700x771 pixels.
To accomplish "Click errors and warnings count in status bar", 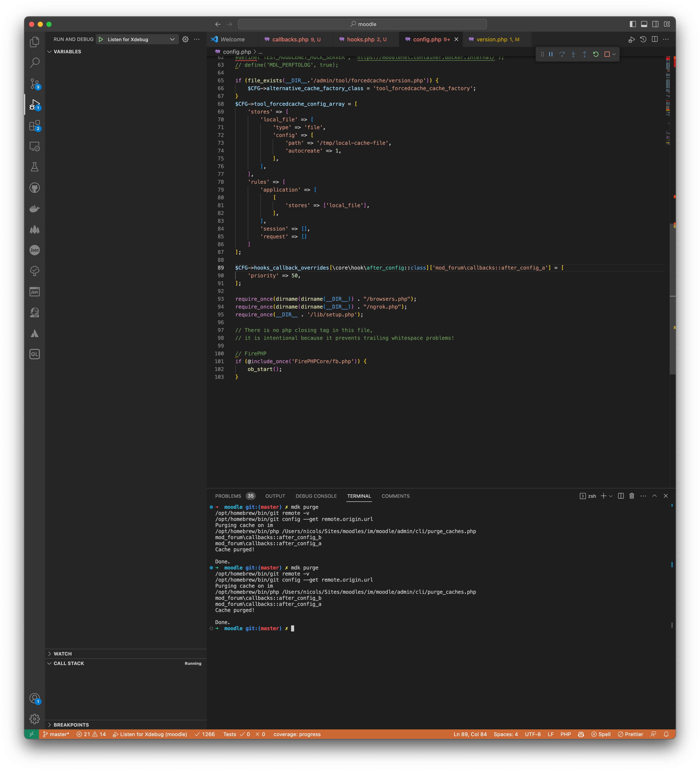I will (x=91, y=734).
